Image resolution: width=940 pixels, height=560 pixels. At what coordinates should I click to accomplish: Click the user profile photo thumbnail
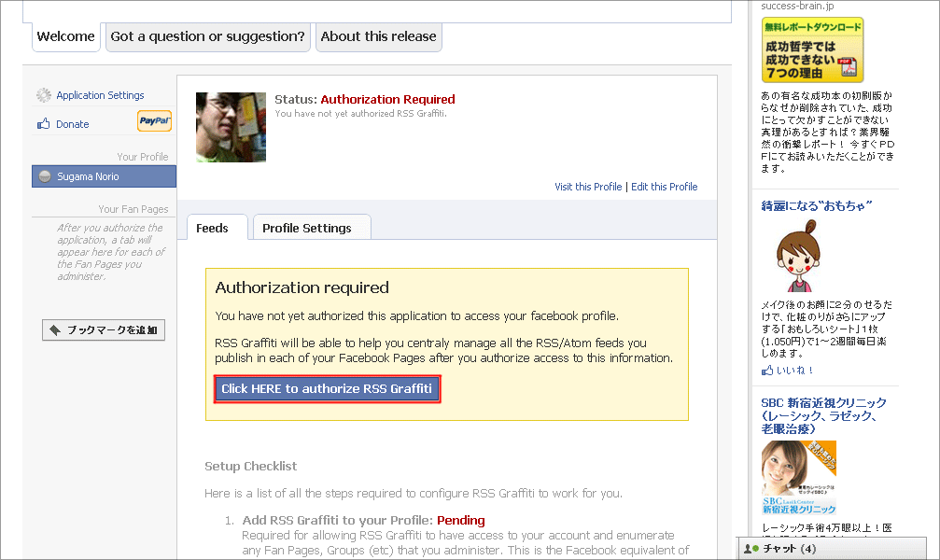pyautogui.click(x=231, y=127)
